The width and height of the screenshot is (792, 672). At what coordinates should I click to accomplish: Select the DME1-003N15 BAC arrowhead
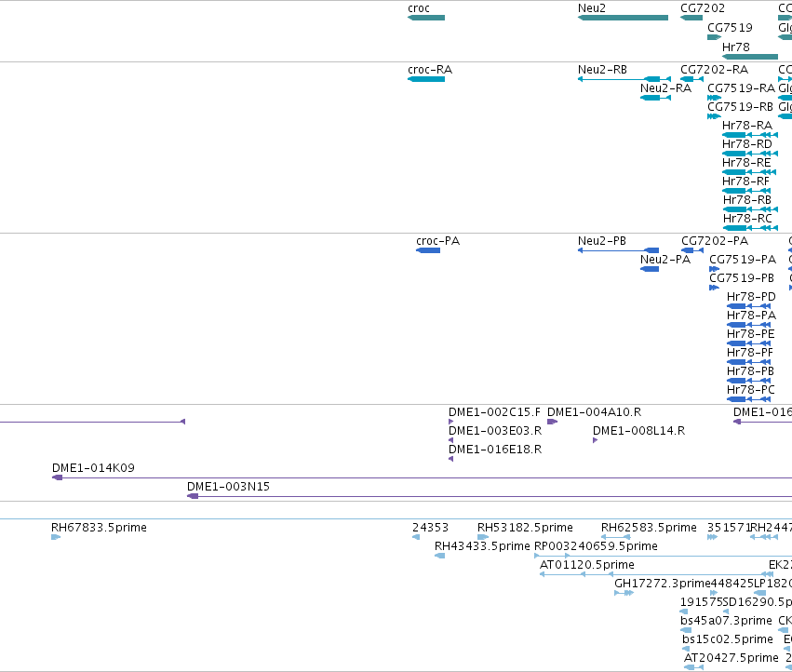tap(193, 496)
